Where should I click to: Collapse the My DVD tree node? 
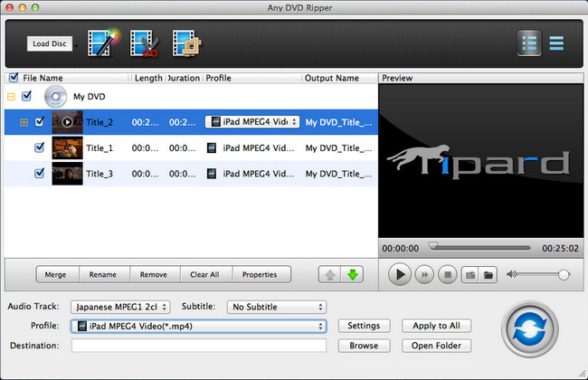click(x=11, y=97)
